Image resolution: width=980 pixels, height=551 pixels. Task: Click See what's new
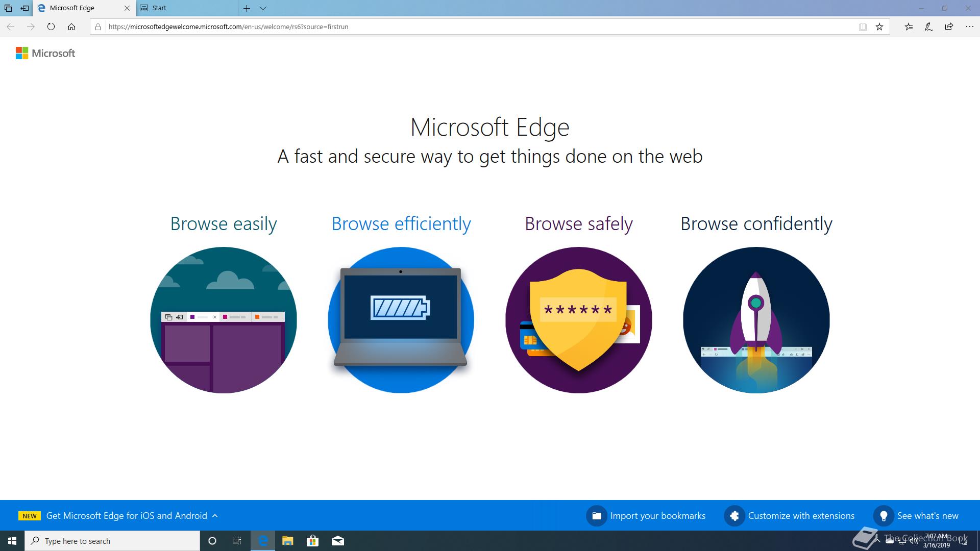click(928, 516)
